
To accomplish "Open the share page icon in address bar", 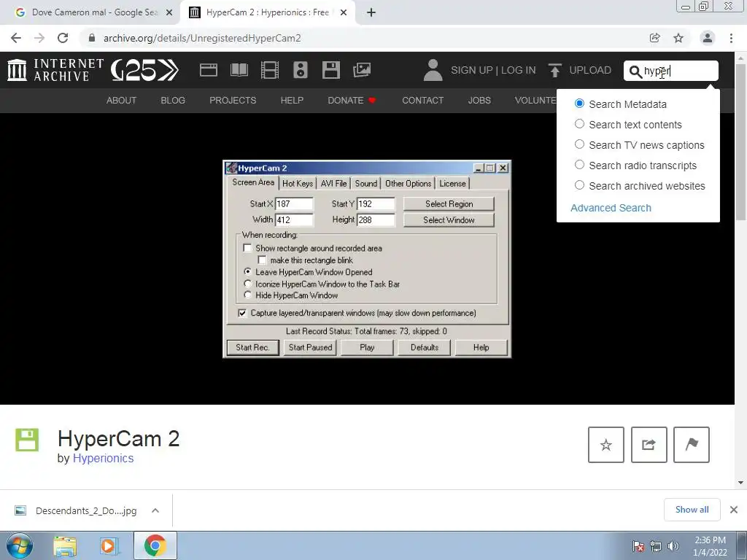I will coord(655,38).
